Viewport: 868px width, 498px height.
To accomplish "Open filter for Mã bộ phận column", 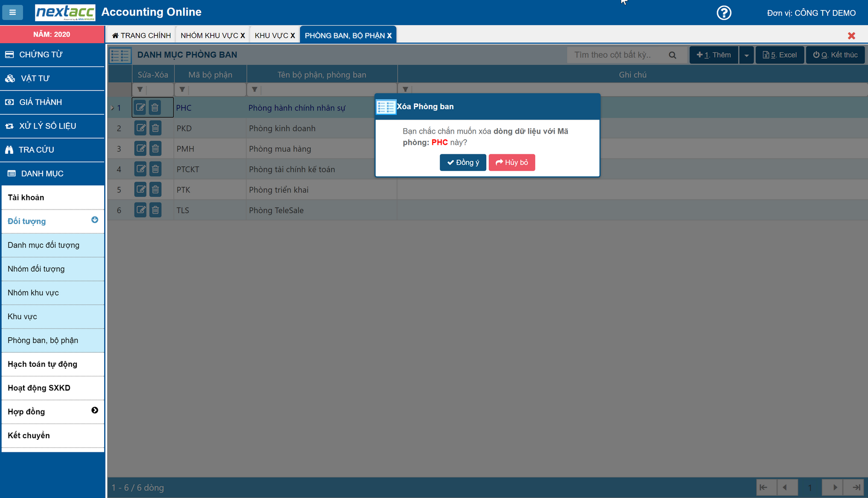I will 182,89.
